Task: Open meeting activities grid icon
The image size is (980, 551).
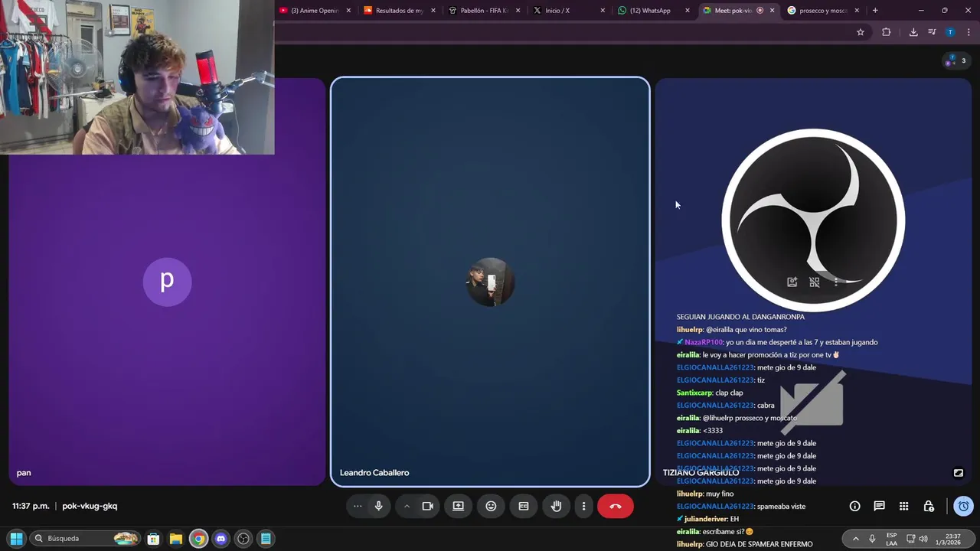Action: point(904,506)
